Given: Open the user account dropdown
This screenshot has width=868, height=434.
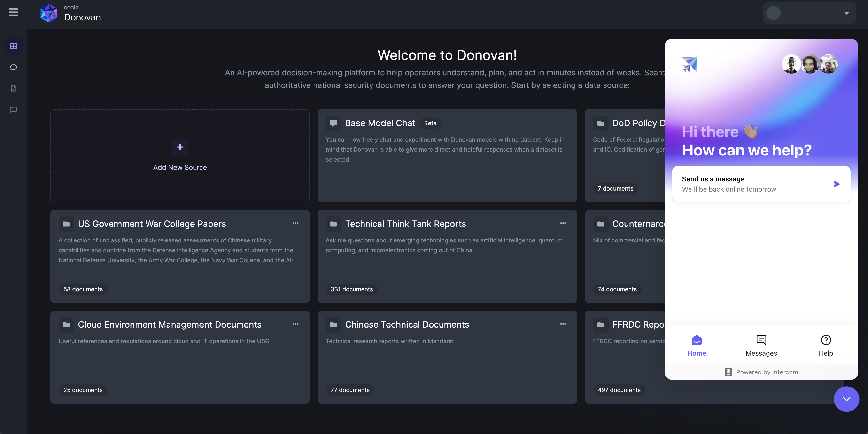Looking at the screenshot, I should [x=809, y=13].
